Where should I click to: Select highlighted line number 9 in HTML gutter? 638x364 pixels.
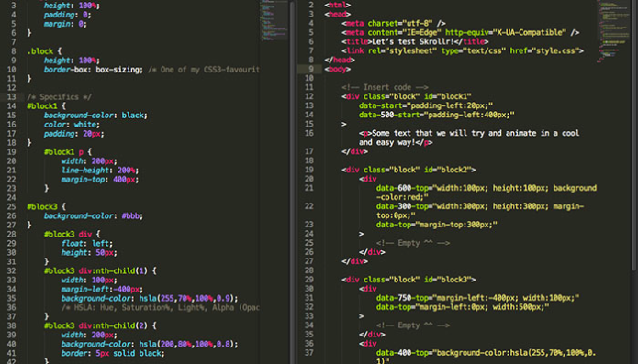coord(311,69)
